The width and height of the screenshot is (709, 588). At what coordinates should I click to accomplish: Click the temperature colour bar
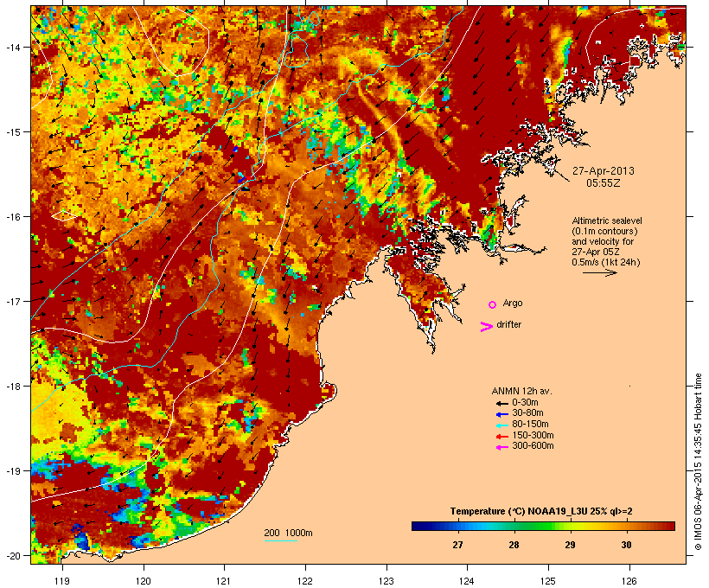tap(543, 526)
